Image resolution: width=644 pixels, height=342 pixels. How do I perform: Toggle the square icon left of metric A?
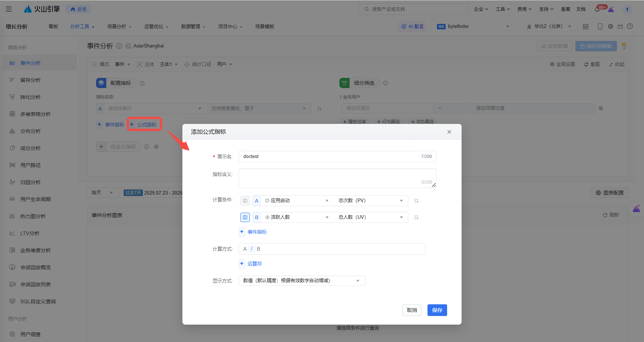[x=245, y=201]
